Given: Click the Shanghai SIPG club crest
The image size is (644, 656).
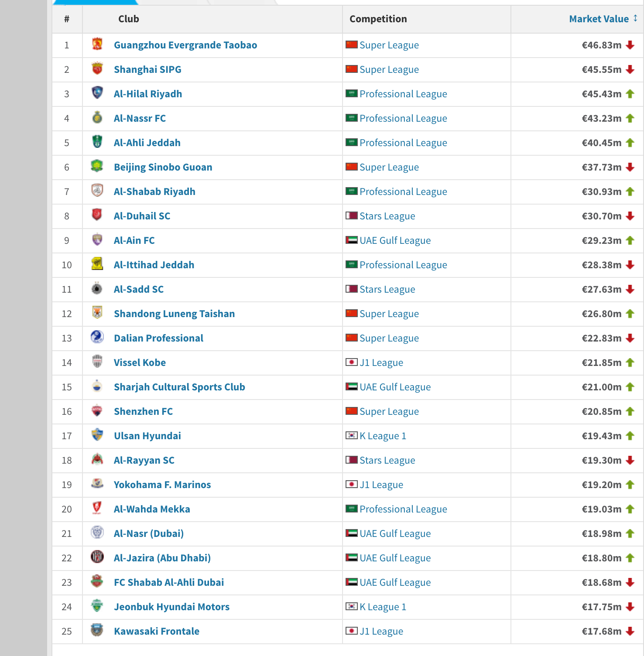Looking at the screenshot, I should [97, 68].
